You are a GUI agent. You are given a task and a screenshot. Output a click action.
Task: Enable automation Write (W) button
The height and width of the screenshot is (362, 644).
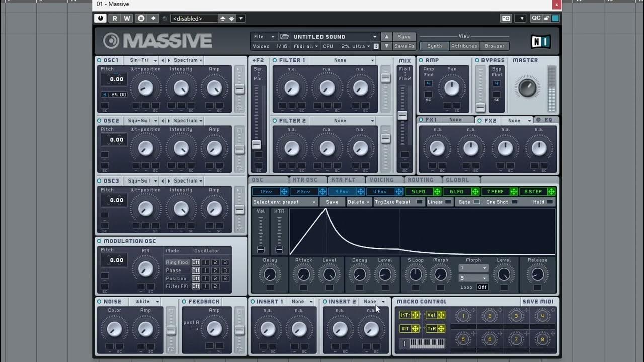pos(127,18)
